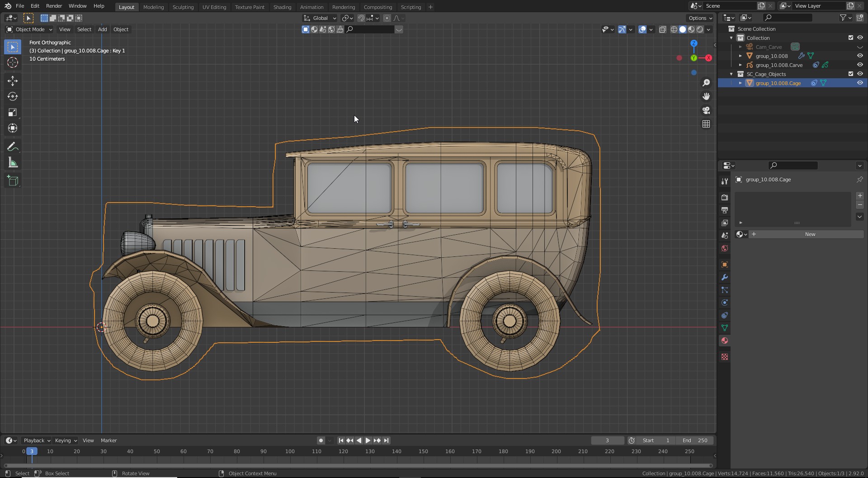
Task: Open the Tool properties tab
Action: point(725,181)
